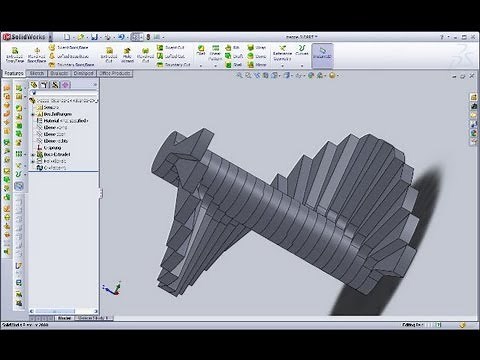
Task: Expand the Curves dropdown arrow
Action: click(302, 66)
